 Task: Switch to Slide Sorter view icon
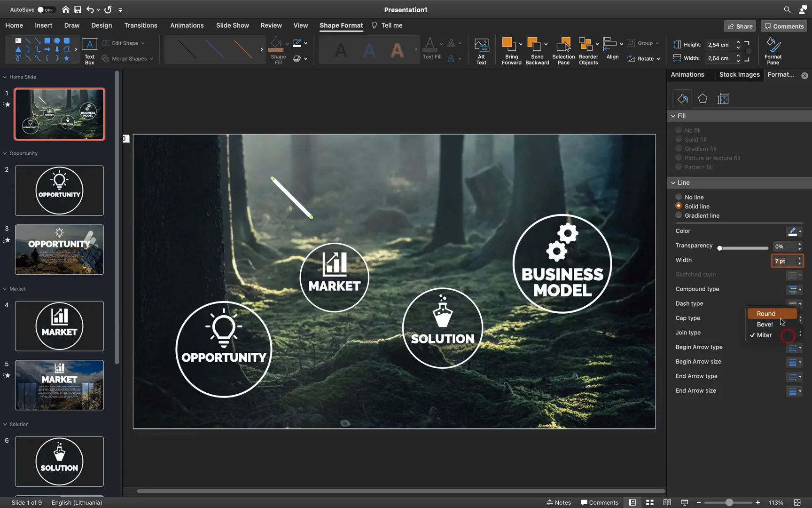[x=649, y=502]
